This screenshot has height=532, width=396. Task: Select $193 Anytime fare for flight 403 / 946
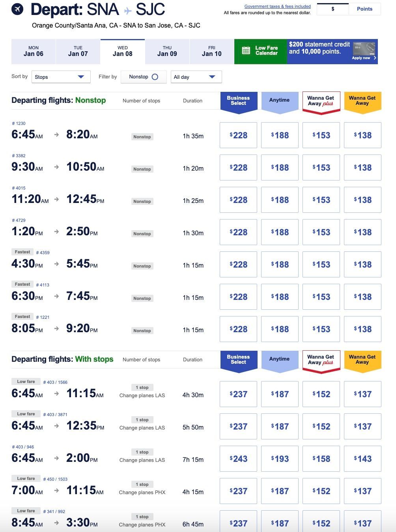tap(280, 459)
